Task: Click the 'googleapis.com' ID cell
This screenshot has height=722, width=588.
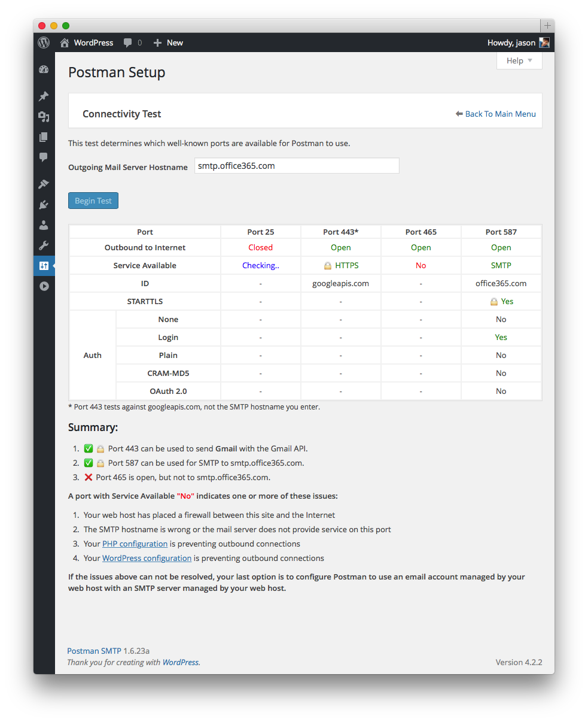Action: click(341, 283)
